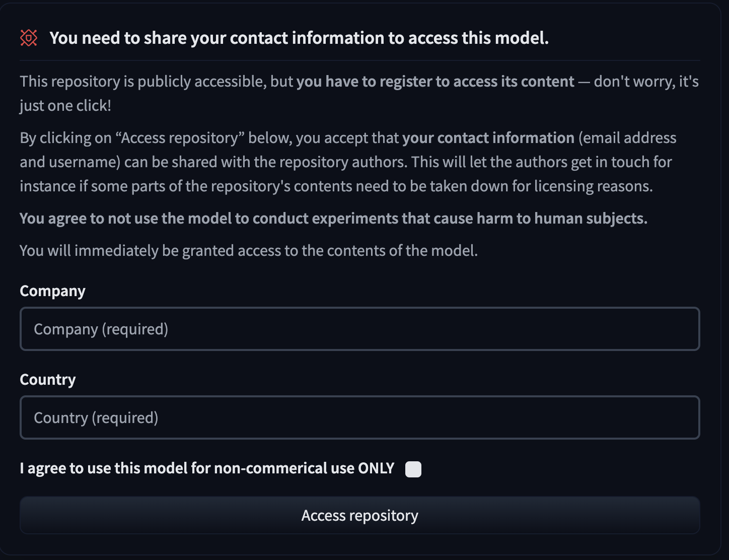The image size is (729, 560).
Task: Click the 'just one click!' text line
Action: click(65, 106)
